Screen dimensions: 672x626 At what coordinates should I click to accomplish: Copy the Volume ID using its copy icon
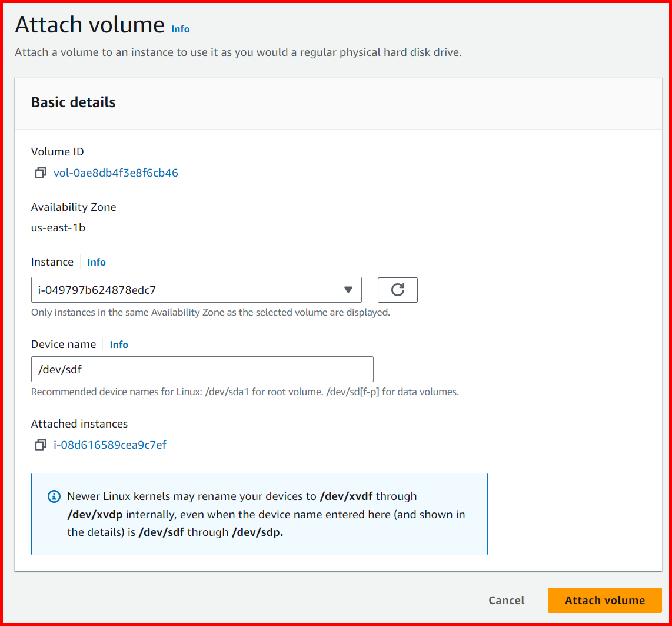click(40, 173)
